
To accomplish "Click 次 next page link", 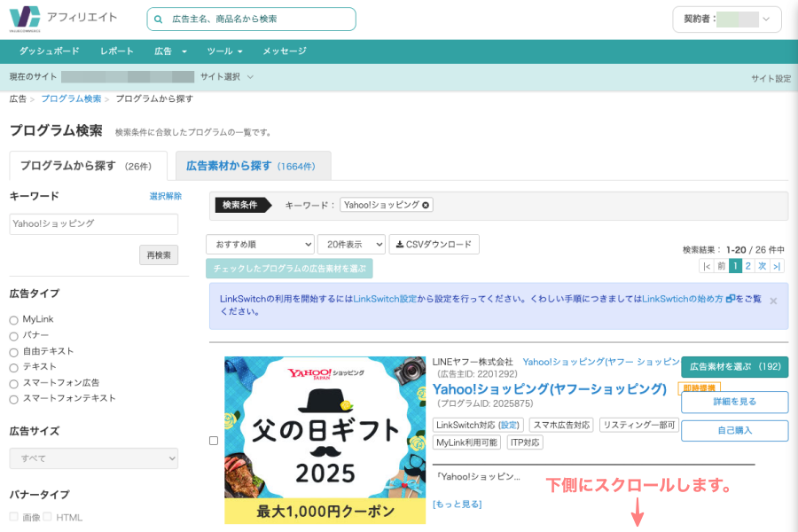I will click(762, 266).
